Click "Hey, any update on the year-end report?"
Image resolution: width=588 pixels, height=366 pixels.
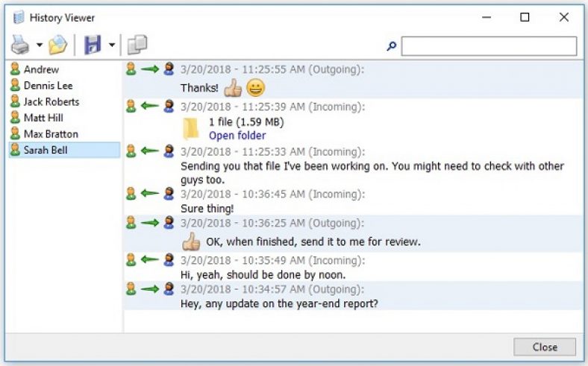coord(279,304)
